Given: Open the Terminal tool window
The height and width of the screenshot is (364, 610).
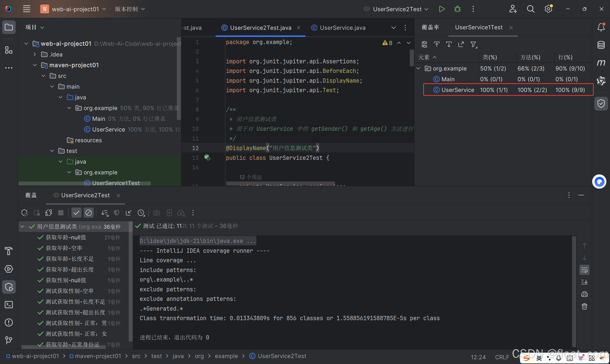Looking at the screenshot, I should click(9, 305).
